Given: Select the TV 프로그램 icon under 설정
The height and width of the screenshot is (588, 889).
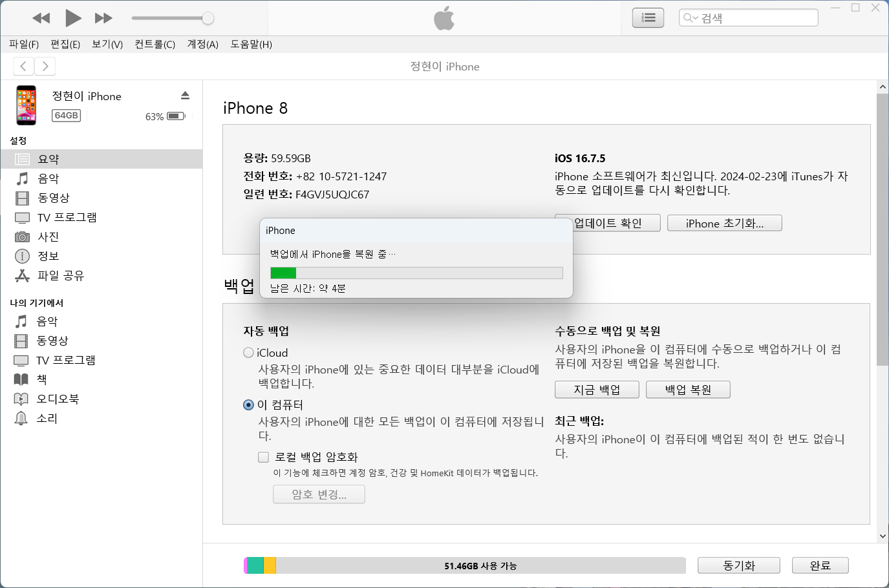Looking at the screenshot, I should point(23,217).
